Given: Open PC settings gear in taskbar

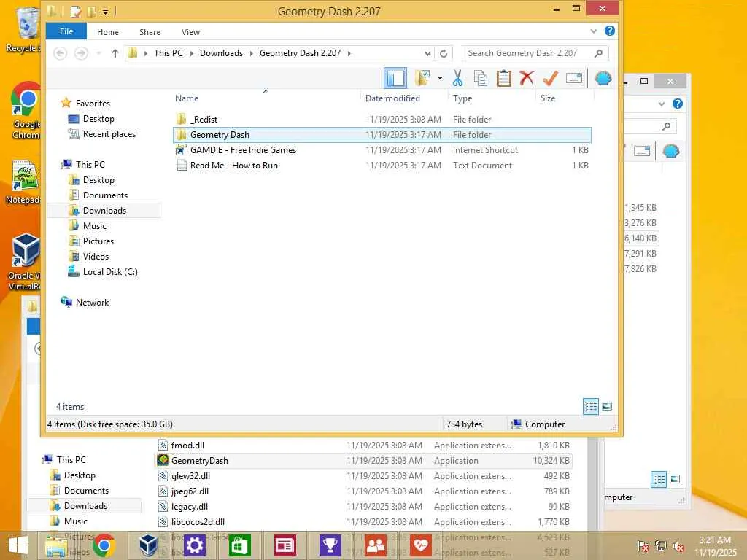Looking at the screenshot, I should pyautogui.click(x=194, y=545).
